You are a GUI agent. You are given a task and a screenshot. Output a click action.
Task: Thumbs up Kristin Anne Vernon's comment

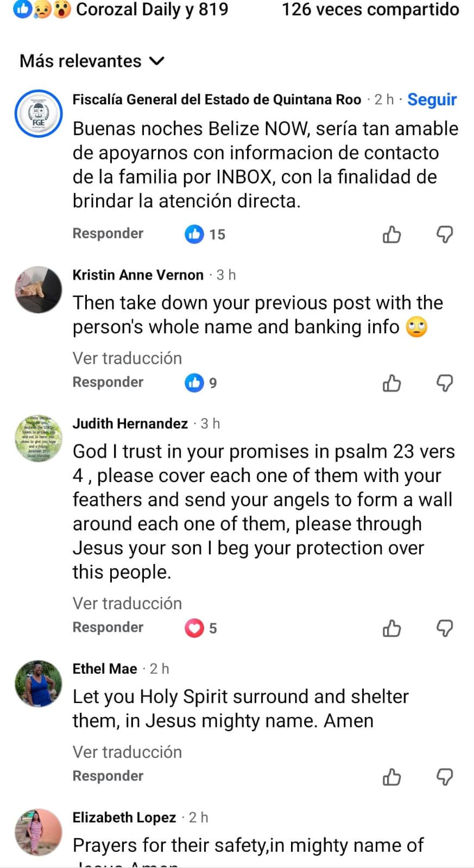391,383
